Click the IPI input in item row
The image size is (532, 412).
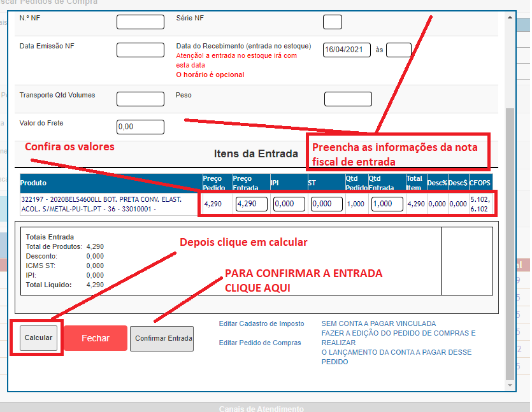pos(289,204)
